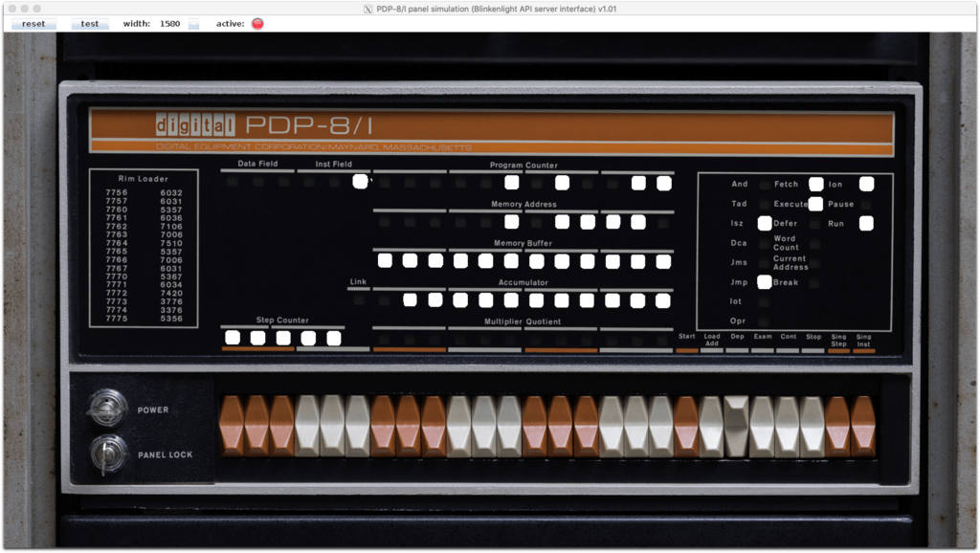Click the Current Address label
This screenshot has width=980, height=553.
coord(791,262)
